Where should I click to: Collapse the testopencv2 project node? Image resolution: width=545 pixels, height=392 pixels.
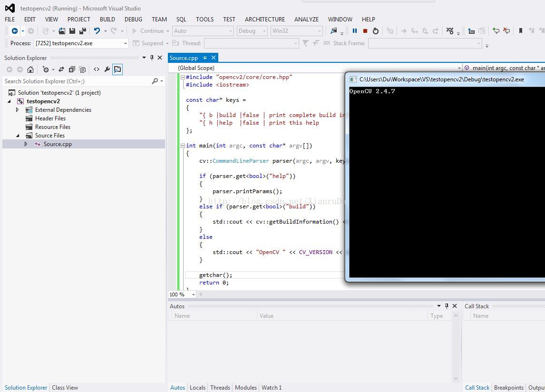pos(9,101)
